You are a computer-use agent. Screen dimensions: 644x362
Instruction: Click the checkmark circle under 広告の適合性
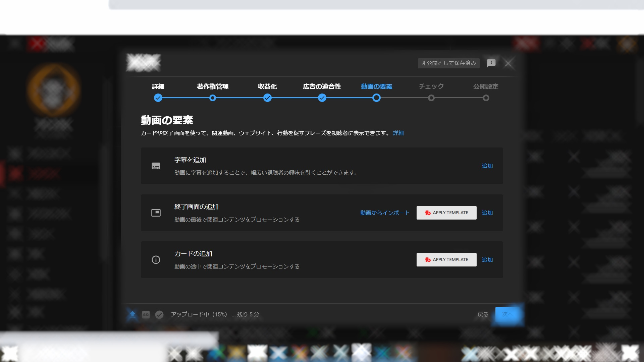322,98
